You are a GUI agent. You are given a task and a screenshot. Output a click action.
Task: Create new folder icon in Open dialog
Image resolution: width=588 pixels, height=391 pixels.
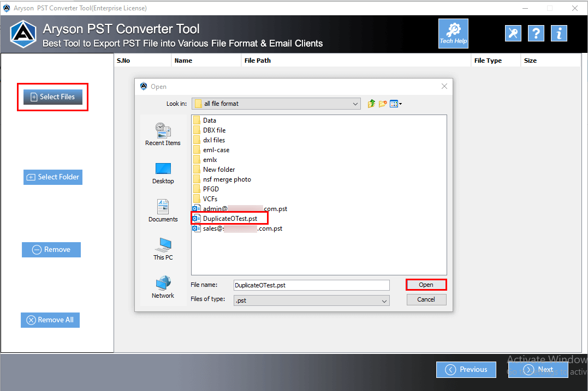click(x=383, y=104)
